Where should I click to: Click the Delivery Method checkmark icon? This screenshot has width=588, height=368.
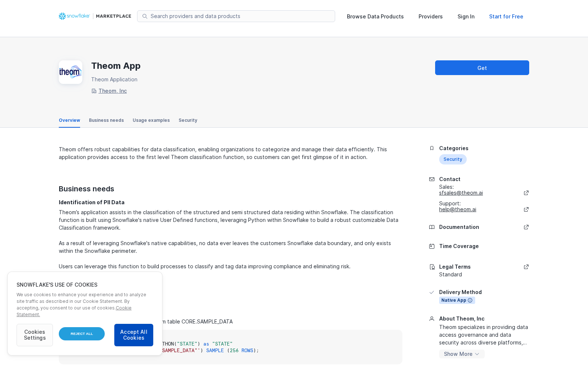(432, 292)
